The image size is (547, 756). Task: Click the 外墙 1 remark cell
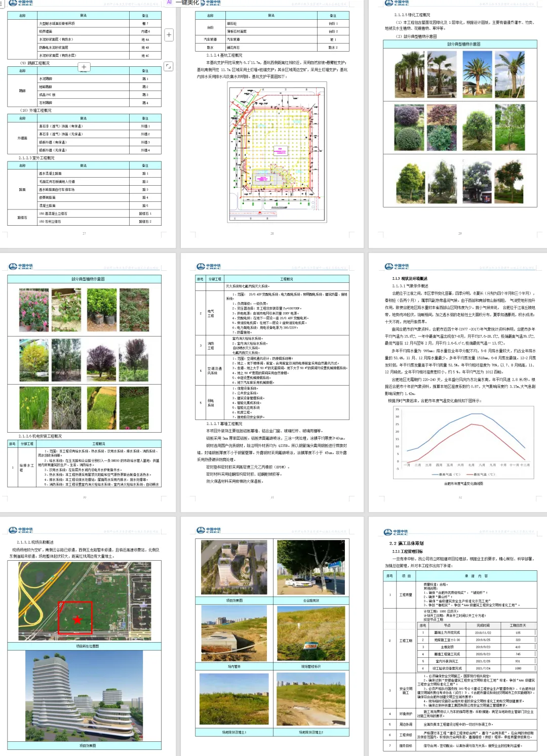click(145, 126)
